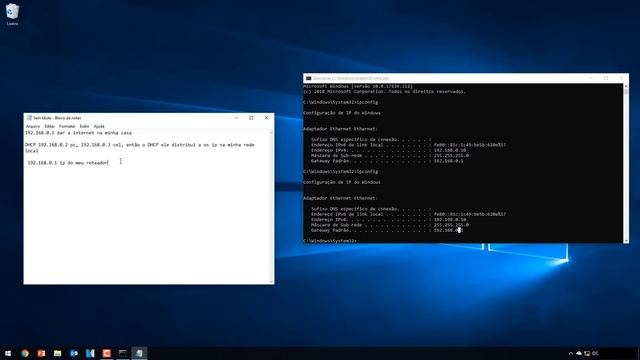Viewport: 640px width, 360px height.
Task: Open Editar menu in Notepad
Action: pyautogui.click(x=49, y=126)
